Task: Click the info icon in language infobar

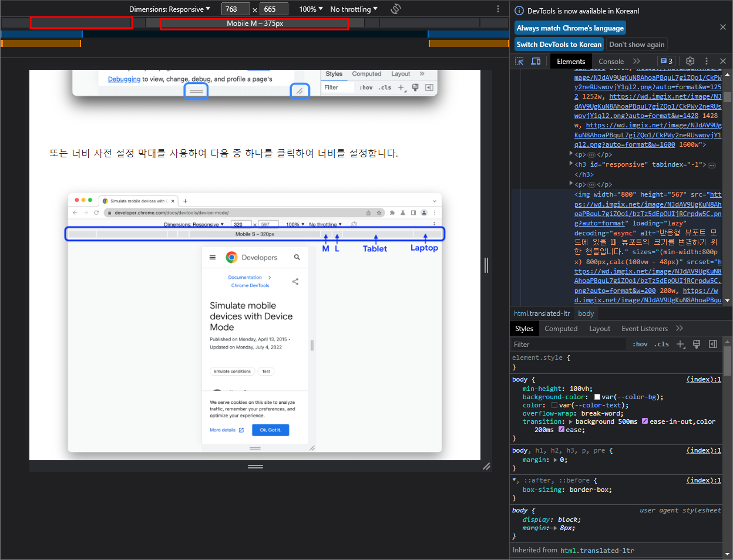Action: pos(519,11)
